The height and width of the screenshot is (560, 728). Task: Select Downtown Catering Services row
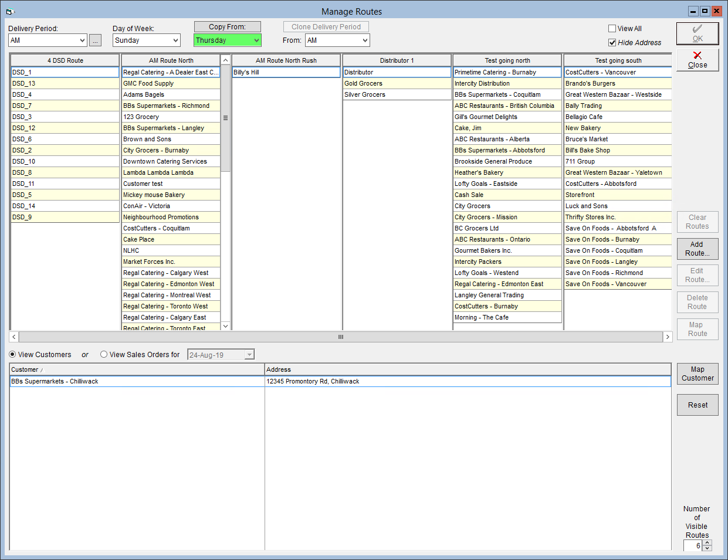(x=171, y=161)
